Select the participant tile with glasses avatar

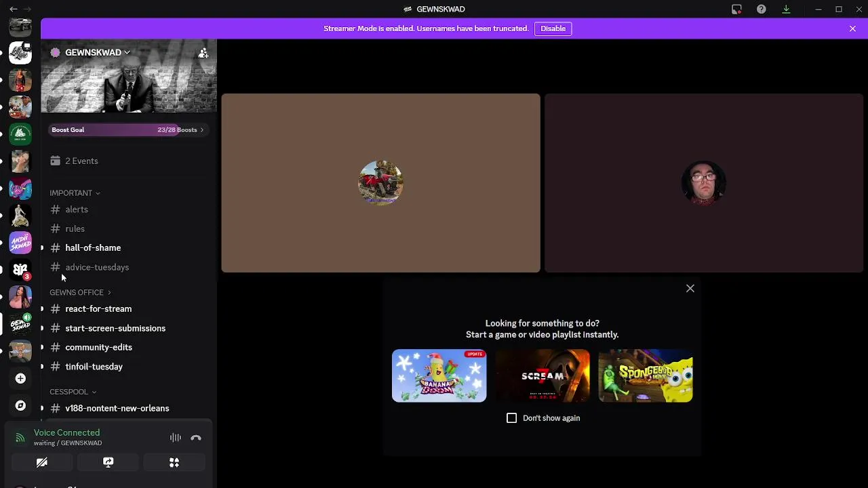(x=704, y=183)
